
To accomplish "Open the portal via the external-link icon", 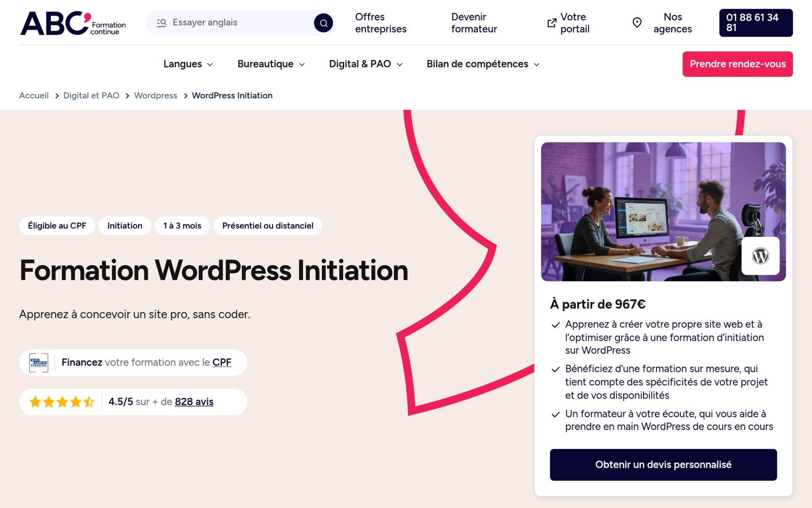I will [x=551, y=23].
